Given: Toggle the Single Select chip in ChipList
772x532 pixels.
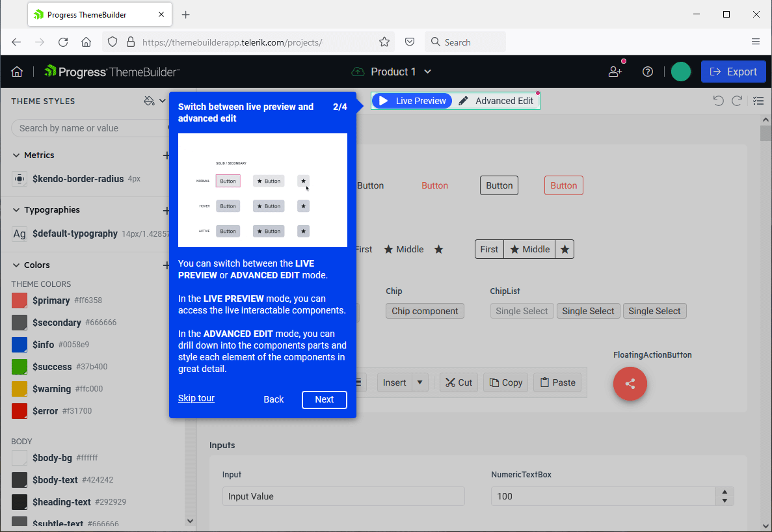Looking at the screenshot, I should (x=522, y=311).
